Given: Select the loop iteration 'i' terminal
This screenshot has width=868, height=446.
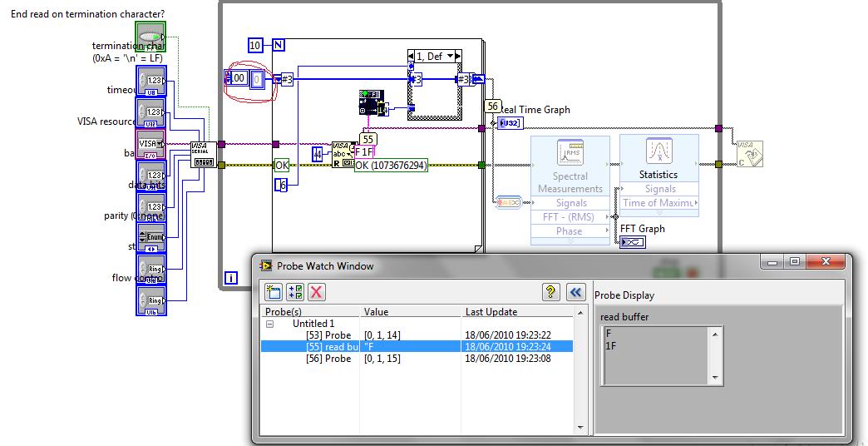Looking at the screenshot, I should [231, 278].
